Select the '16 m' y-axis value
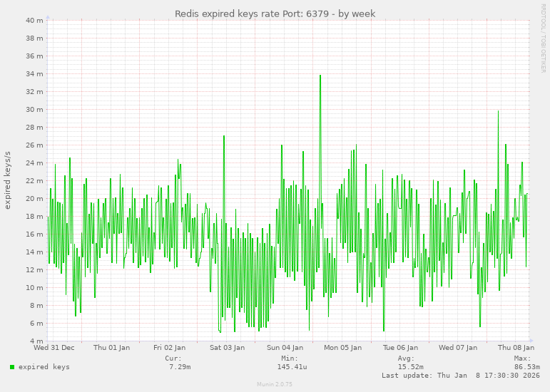This screenshot has height=392, width=550. (x=34, y=234)
